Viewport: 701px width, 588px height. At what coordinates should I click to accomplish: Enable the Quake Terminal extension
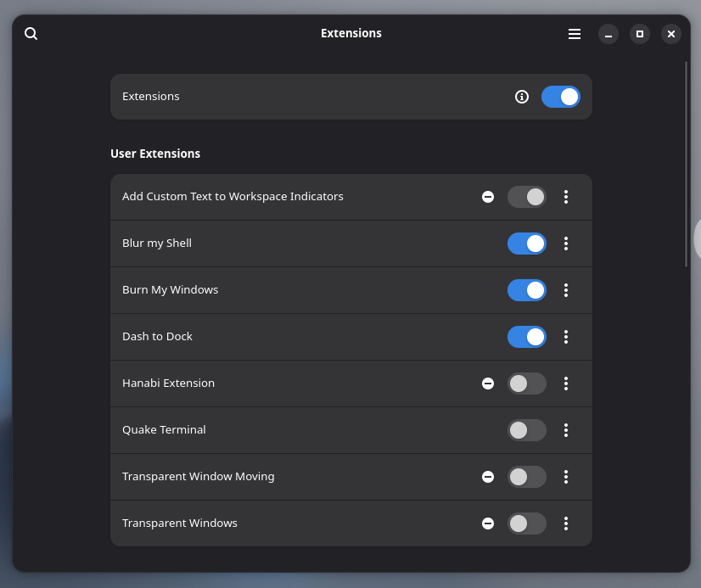click(x=527, y=430)
